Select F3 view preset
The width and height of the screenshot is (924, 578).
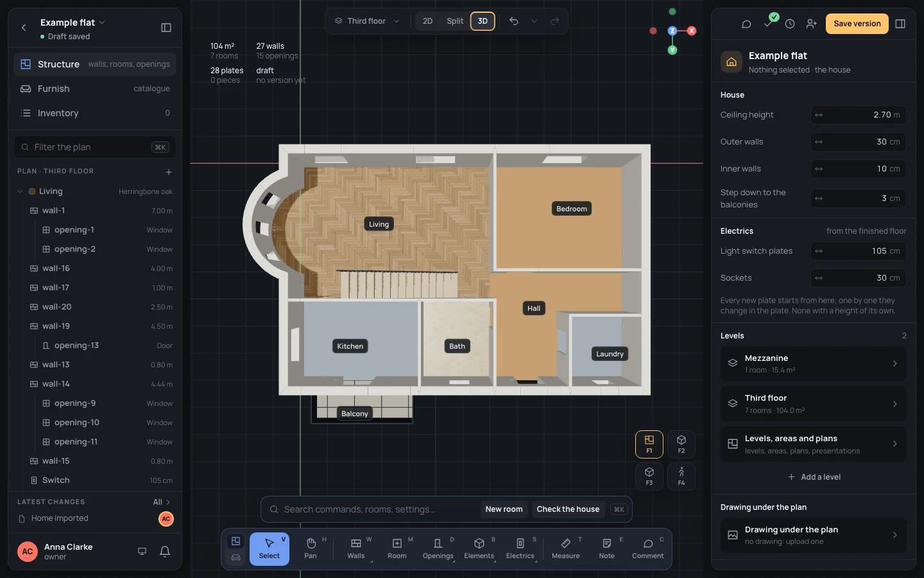[x=649, y=476]
